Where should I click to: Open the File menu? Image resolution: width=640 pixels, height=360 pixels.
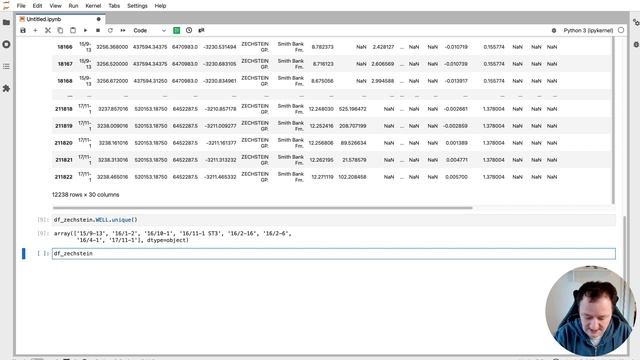pos(21,6)
